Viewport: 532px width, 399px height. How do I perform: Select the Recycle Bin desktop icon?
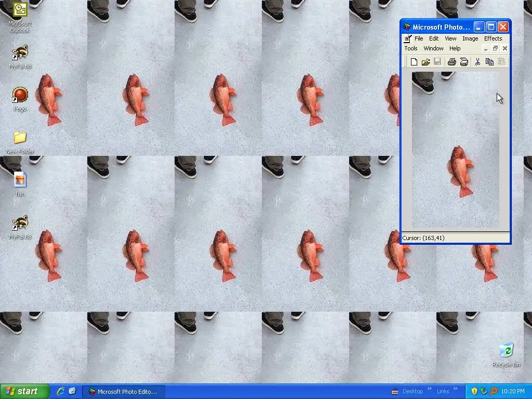click(x=506, y=355)
